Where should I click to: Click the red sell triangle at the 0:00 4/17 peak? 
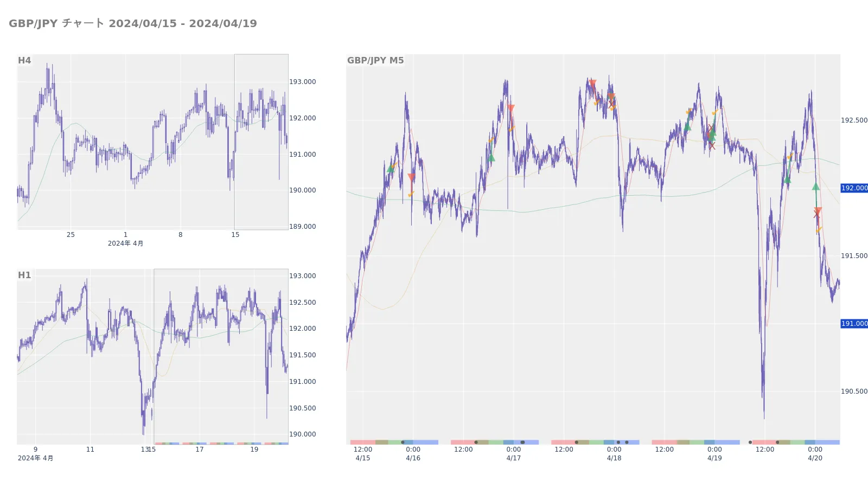click(x=510, y=108)
